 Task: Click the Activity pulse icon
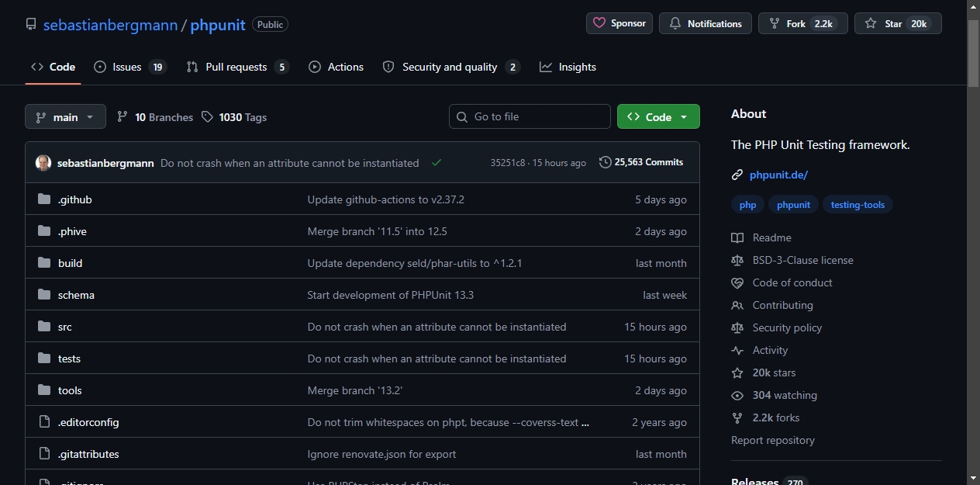(737, 351)
